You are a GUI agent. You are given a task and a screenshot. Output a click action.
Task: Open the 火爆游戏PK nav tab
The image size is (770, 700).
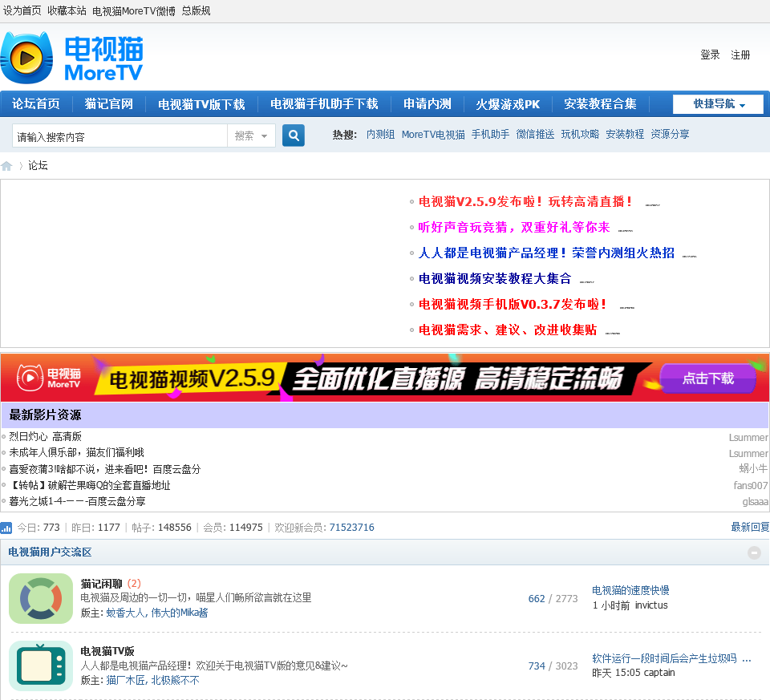(507, 104)
